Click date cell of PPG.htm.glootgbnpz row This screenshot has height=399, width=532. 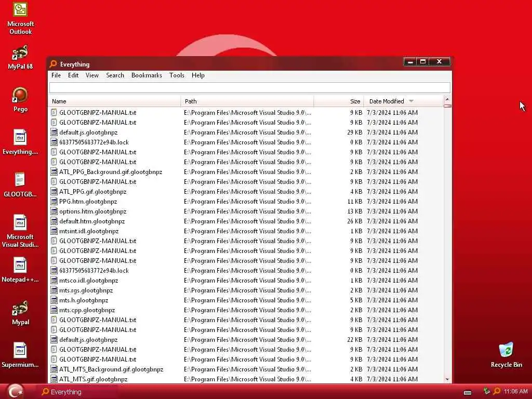(392, 201)
